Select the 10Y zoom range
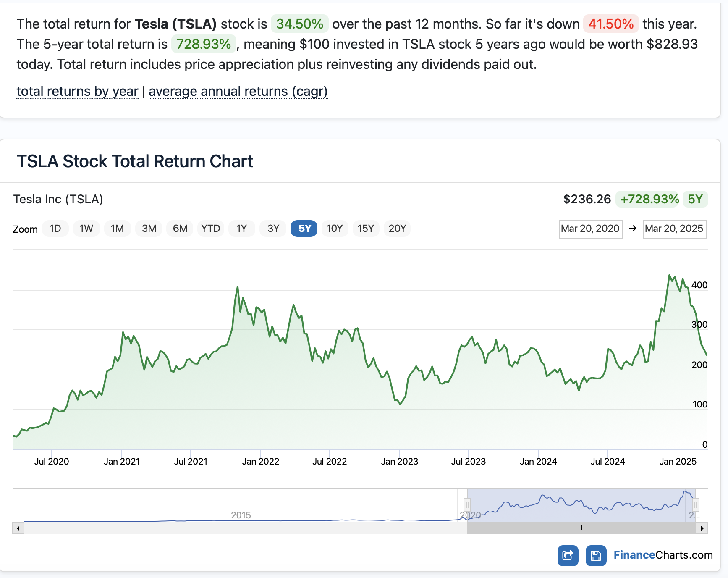The height and width of the screenshot is (578, 728). pos(335,229)
